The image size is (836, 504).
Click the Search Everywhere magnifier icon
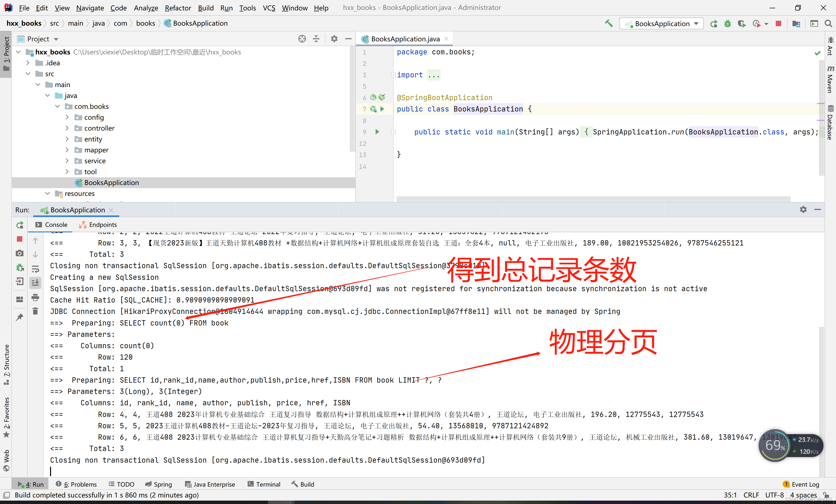click(x=828, y=23)
